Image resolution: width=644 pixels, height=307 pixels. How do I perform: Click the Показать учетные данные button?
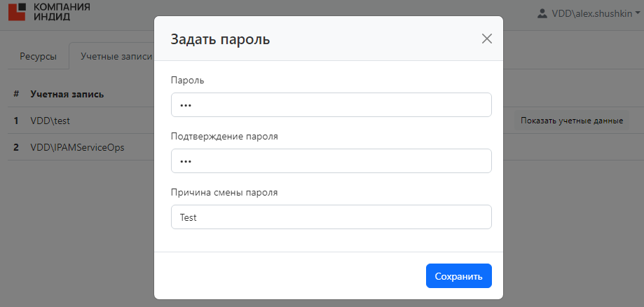[x=572, y=121]
